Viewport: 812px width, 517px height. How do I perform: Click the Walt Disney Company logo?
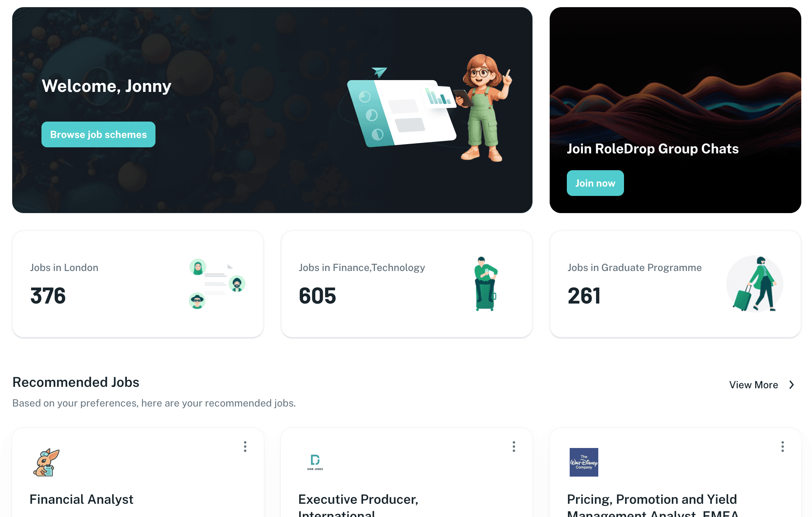coord(584,462)
